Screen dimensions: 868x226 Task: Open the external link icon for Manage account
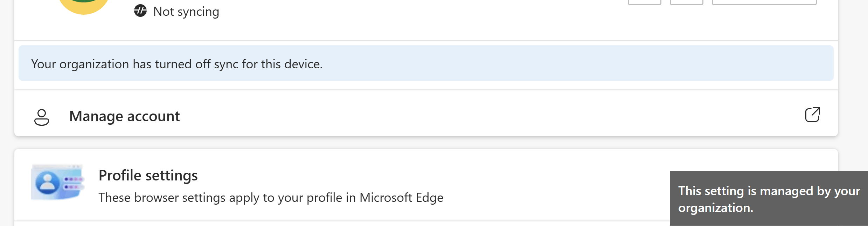(812, 115)
